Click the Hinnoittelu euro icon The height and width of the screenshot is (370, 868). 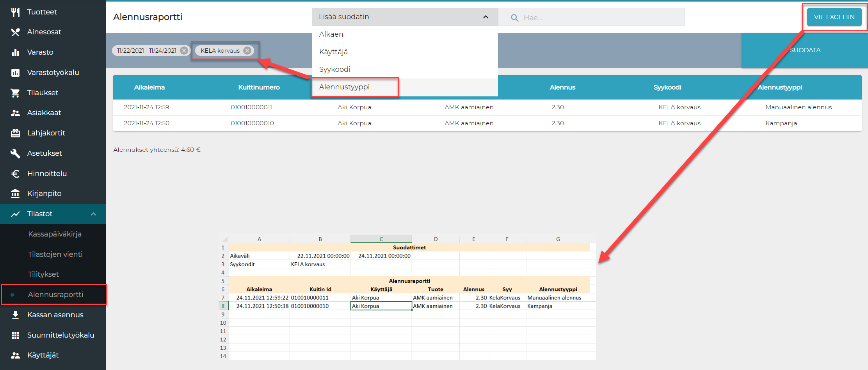pyautogui.click(x=15, y=174)
